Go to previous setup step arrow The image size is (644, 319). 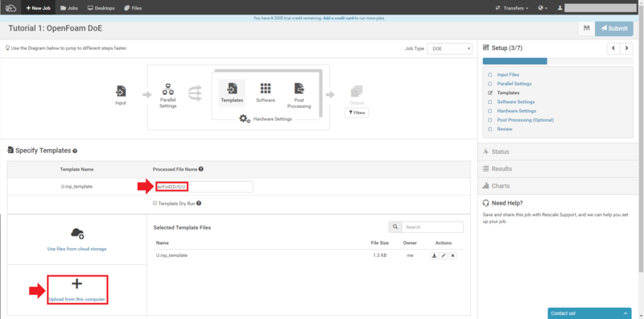tap(613, 48)
